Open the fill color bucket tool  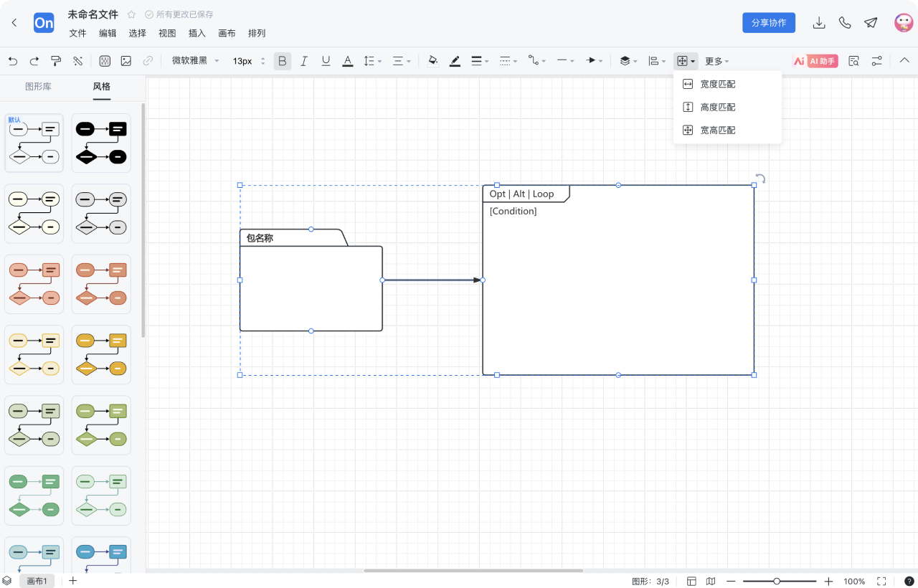(x=432, y=61)
